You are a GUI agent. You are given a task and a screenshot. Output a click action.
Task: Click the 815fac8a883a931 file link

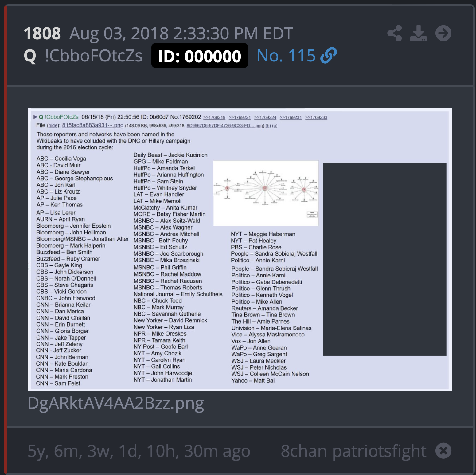tap(93, 125)
